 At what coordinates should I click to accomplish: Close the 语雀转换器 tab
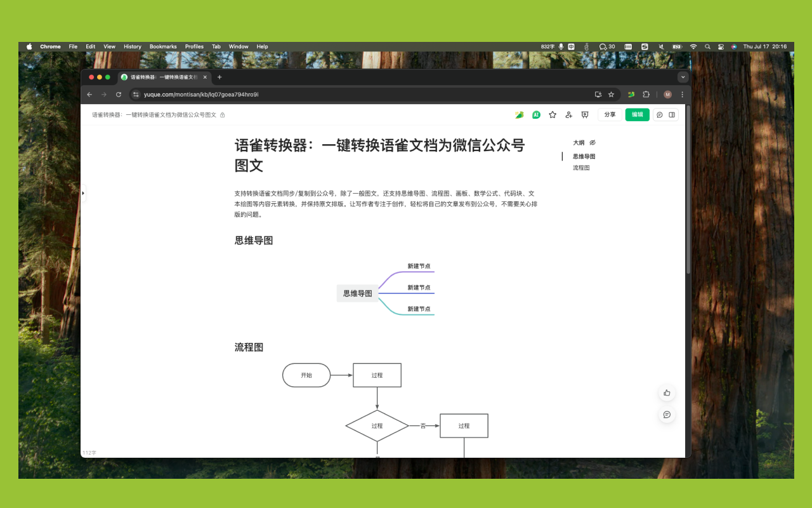205,77
